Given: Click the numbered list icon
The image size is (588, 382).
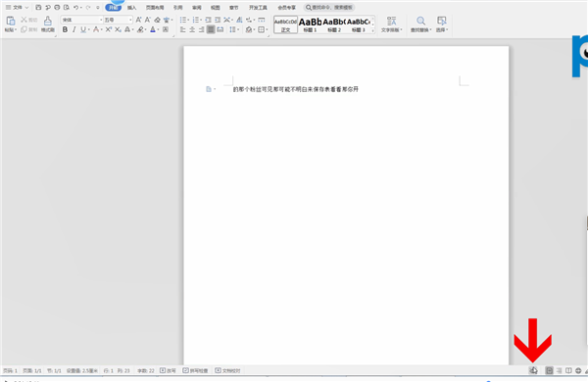Looking at the screenshot, I should click(196, 20).
